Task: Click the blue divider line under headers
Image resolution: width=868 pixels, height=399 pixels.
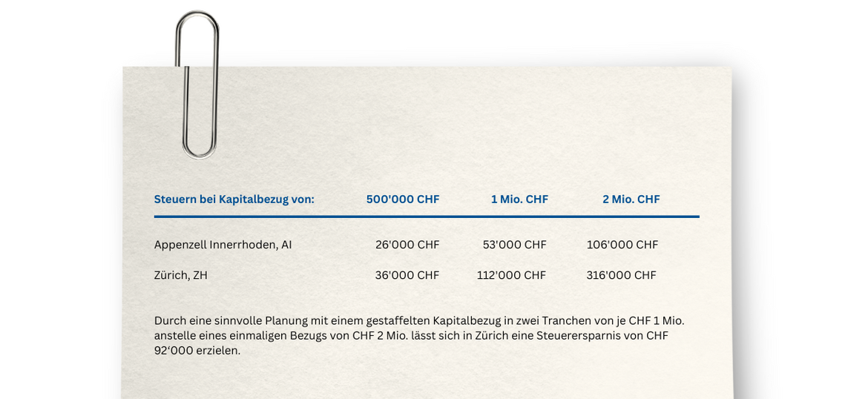Action: (x=427, y=217)
